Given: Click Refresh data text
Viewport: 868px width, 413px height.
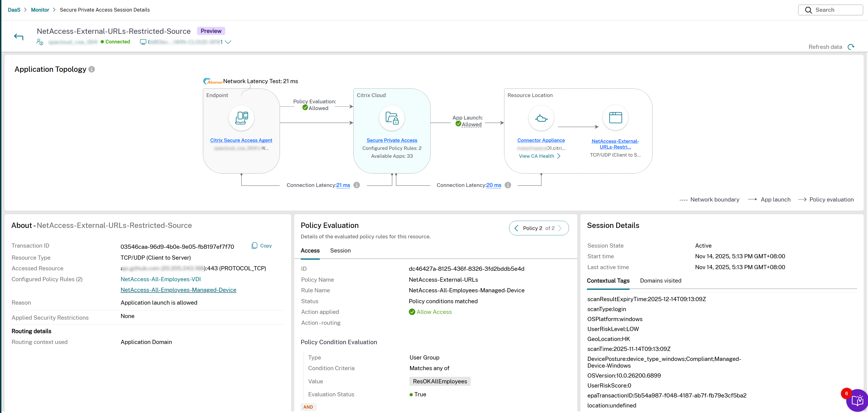Looking at the screenshot, I should [x=825, y=47].
